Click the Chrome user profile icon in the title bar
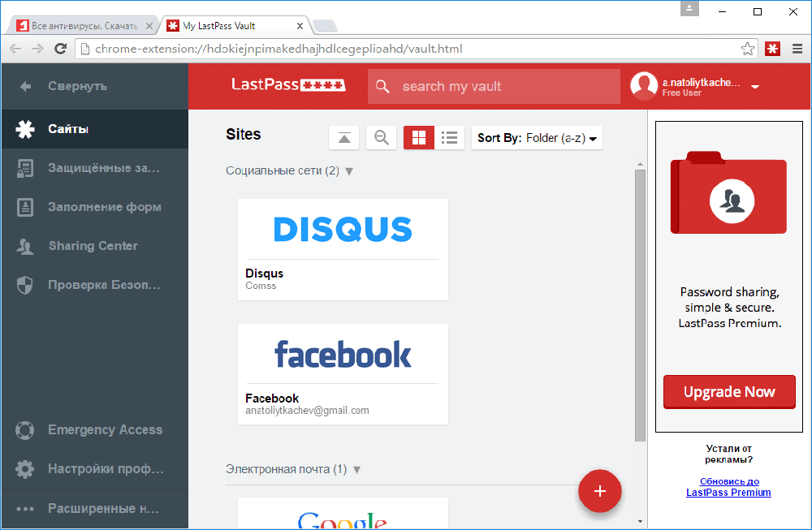 pyautogui.click(x=689, y=8)
